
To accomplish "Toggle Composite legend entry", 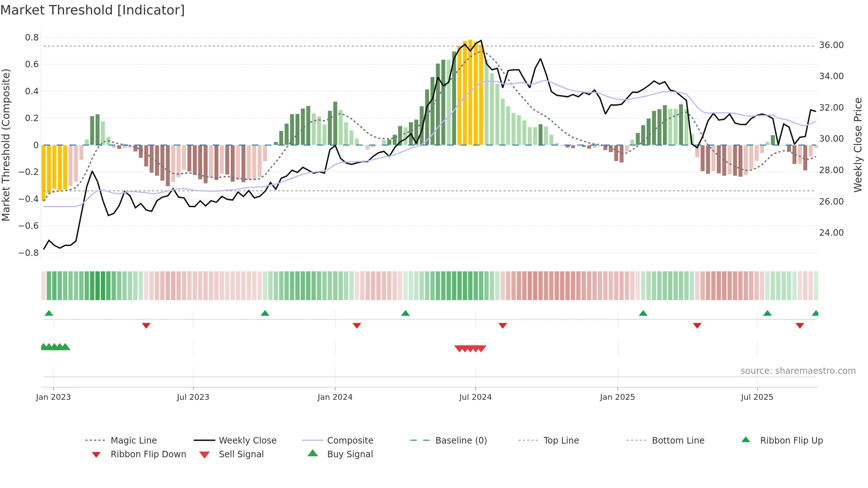I will coord(337,440).
